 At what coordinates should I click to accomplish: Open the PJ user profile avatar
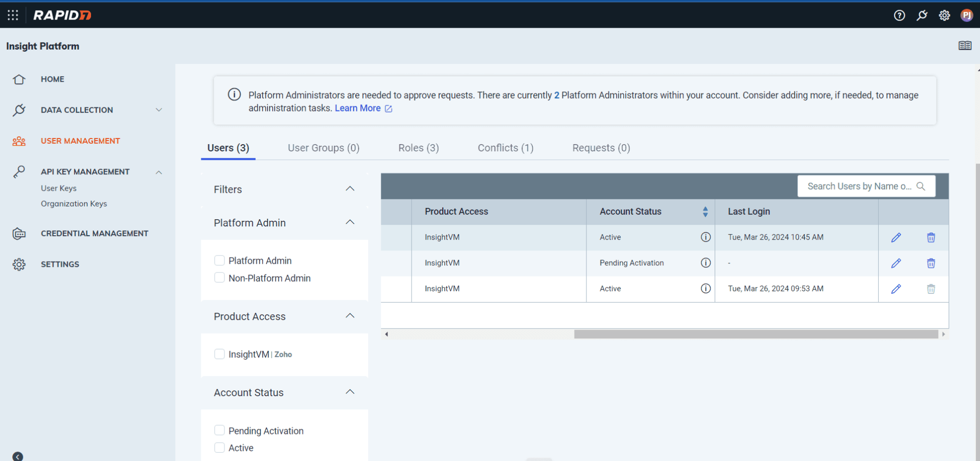[966, 15]
